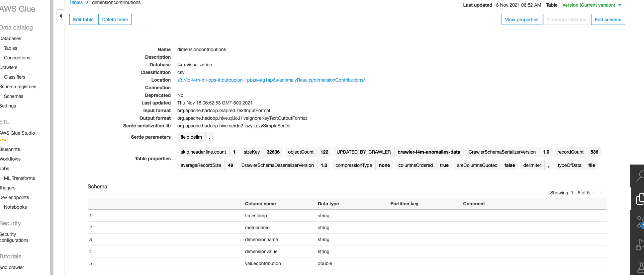Click the UPDATED_BY_CRAWLER property tag

[x=364, y=152]
